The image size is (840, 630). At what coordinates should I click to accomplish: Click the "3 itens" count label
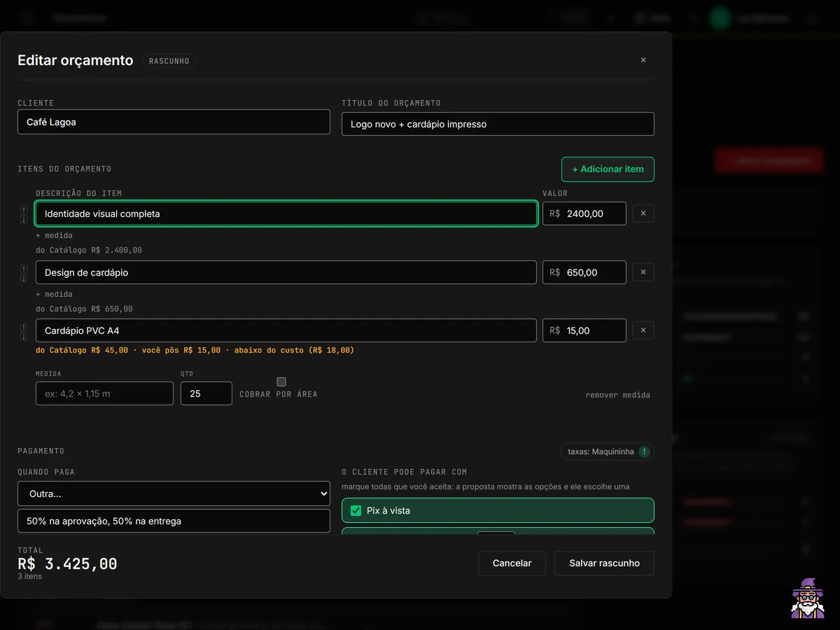[x=29, y=577]
